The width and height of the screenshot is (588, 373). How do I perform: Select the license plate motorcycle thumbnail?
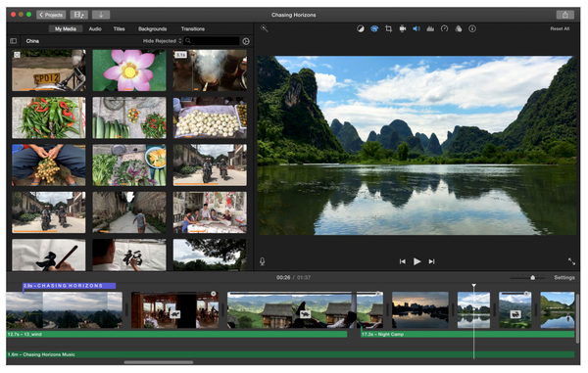[49, 70]
